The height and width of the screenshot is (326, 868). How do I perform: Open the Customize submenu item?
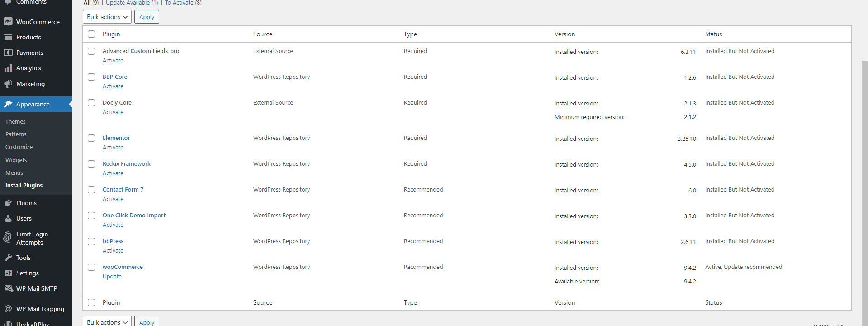pos(19,147)
